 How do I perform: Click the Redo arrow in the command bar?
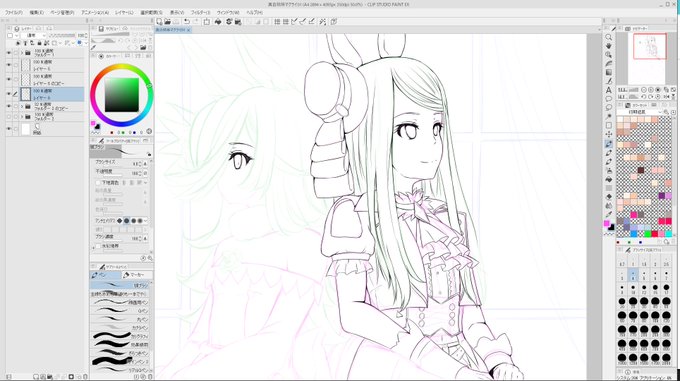pyautogui.click(x=196, y=21)
